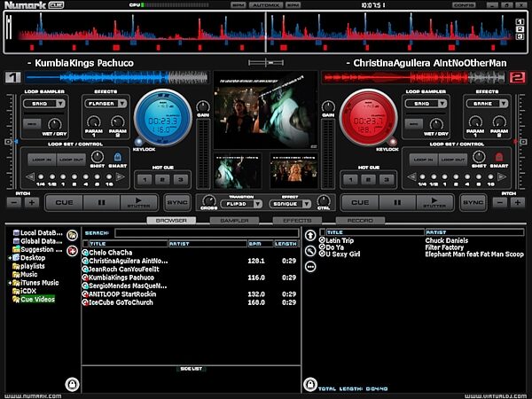Click left deck wet/dry knob

[x=55, y=124]
